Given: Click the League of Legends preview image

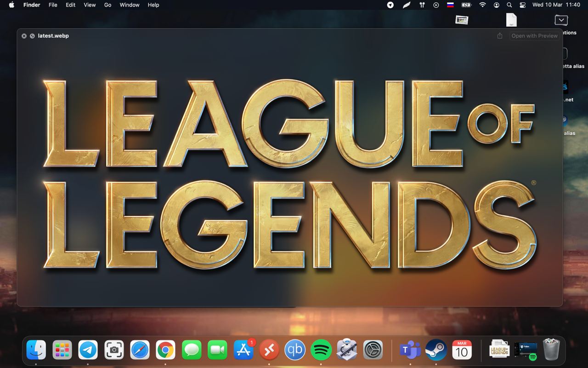Looking at the screenshot, I should point(290,174).
